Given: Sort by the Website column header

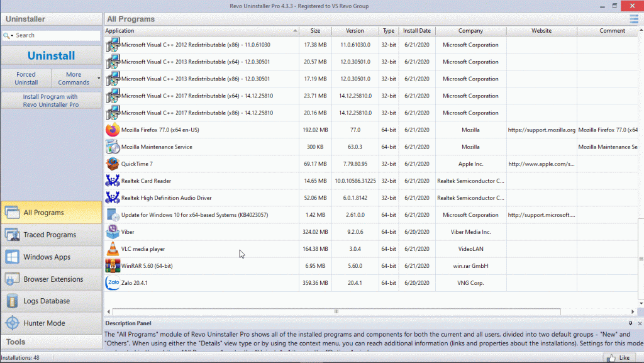Looking at the screenshot, I should pos(541,31).
